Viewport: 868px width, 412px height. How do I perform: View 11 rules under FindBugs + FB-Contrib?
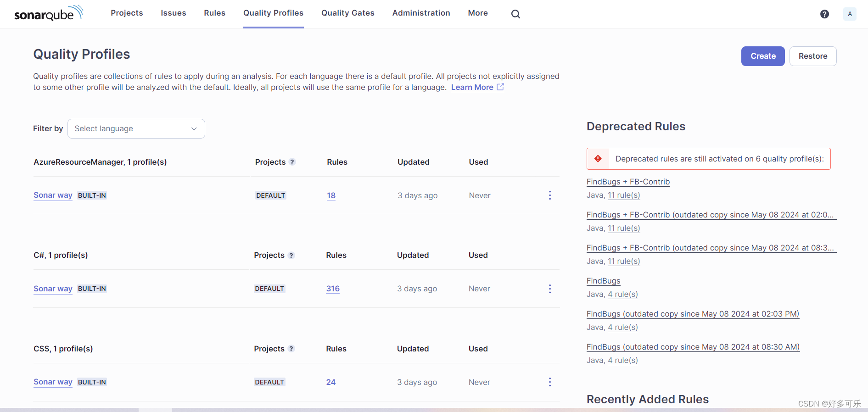coord(624,195)
